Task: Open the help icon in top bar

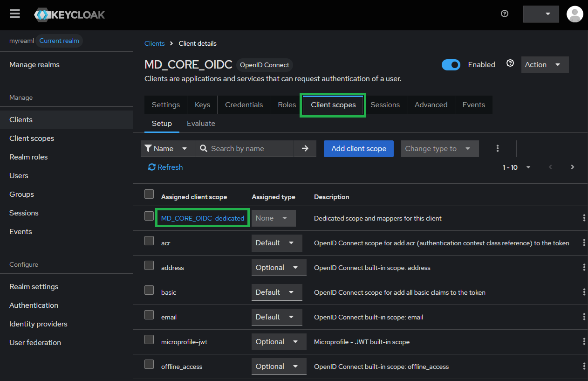Action: (505, 14)
